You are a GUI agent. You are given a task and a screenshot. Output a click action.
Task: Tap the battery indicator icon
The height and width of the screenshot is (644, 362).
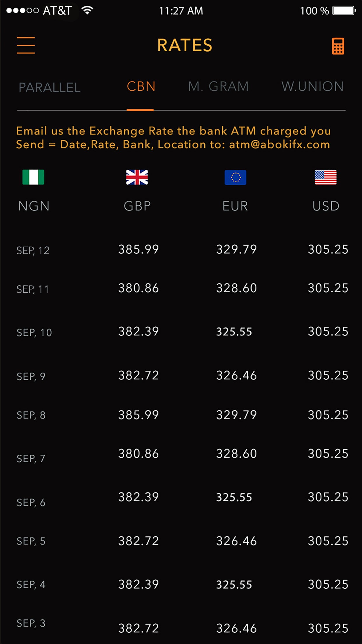point(344,11)
